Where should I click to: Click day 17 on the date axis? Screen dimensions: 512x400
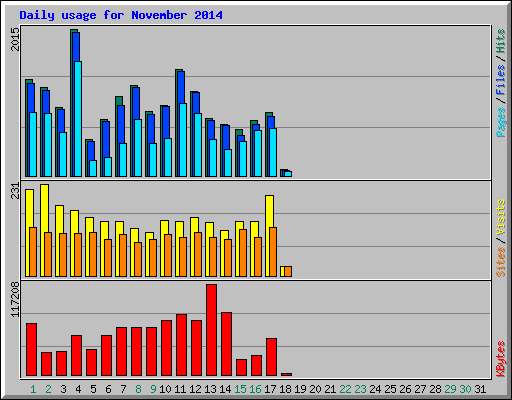point(270,389)
